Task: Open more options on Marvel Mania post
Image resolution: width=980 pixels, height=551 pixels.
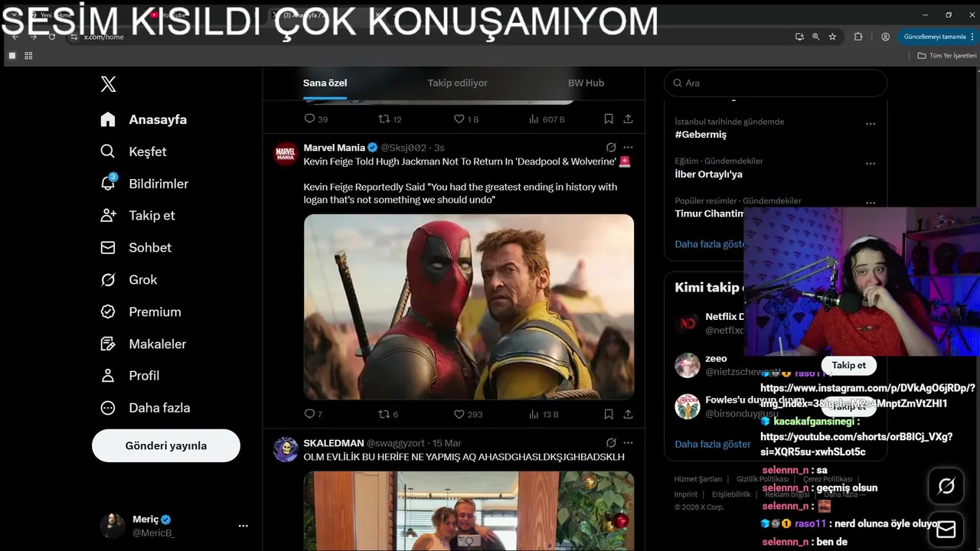Action: click(628, 148)
